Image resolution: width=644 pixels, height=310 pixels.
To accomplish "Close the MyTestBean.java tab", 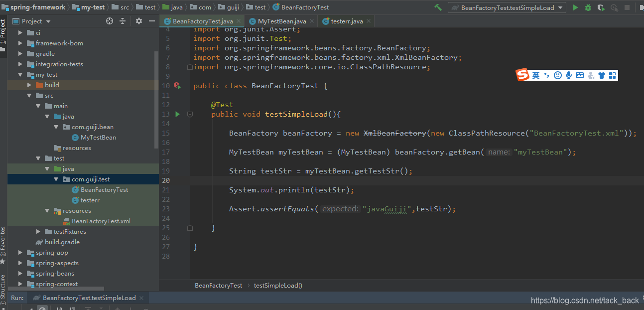I will click(x=312, y=21).
